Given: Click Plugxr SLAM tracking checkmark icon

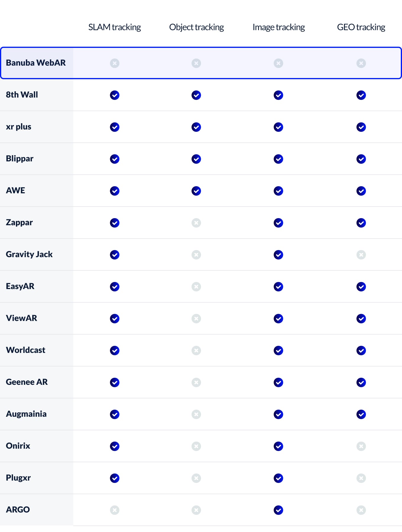Looking at the screenshot, I should click(115, 478).
